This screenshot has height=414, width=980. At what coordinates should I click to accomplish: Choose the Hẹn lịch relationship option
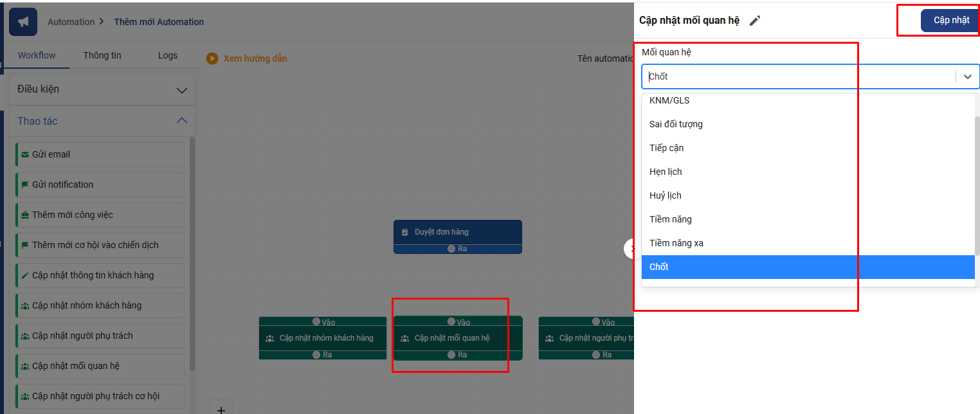pos(666,172)
